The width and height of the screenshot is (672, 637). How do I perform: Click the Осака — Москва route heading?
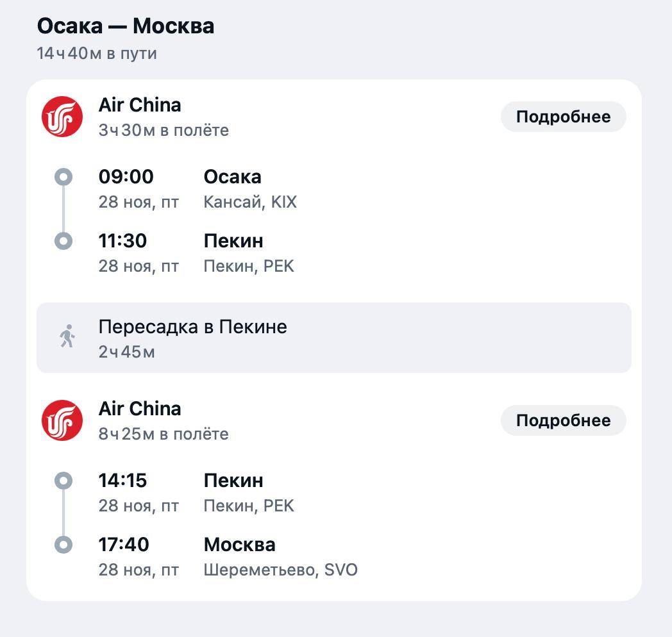[126, 26]
